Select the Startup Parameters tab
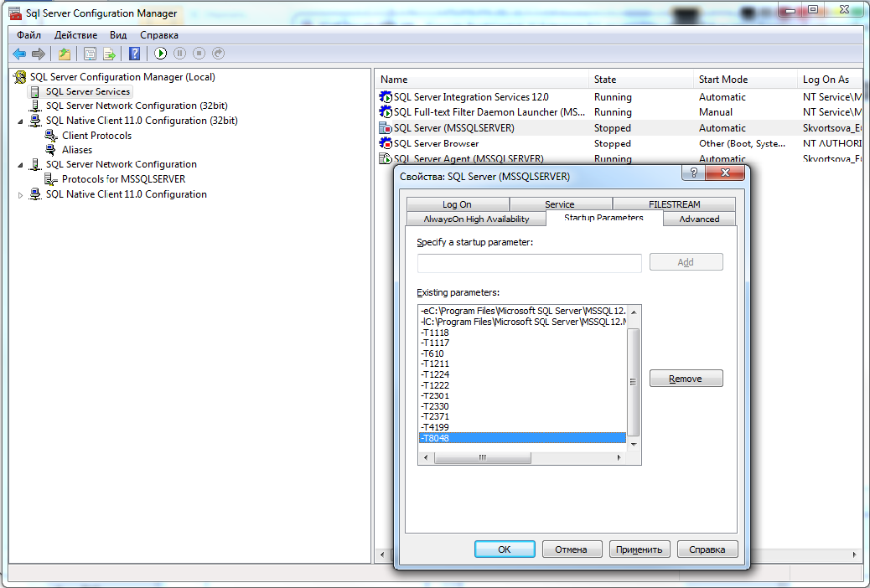Viewport: 870px width, 588px height. point(603,218)
